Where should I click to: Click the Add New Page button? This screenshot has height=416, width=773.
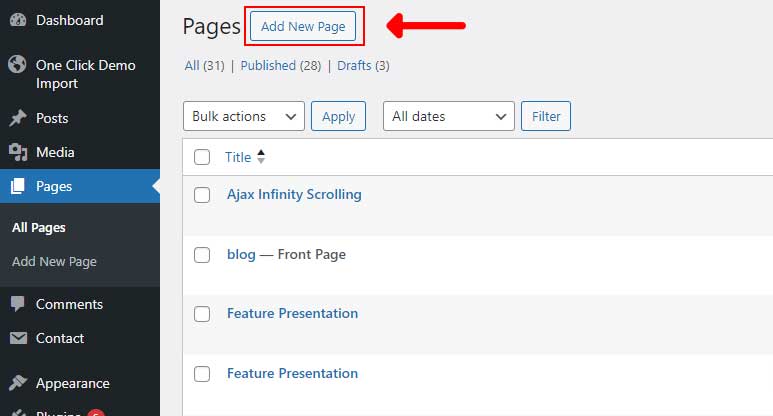[303, 26]
